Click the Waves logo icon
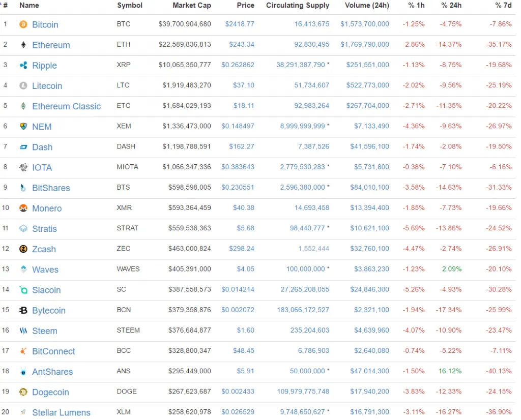This screenshot has height=420, width=521. click(23, 269)
